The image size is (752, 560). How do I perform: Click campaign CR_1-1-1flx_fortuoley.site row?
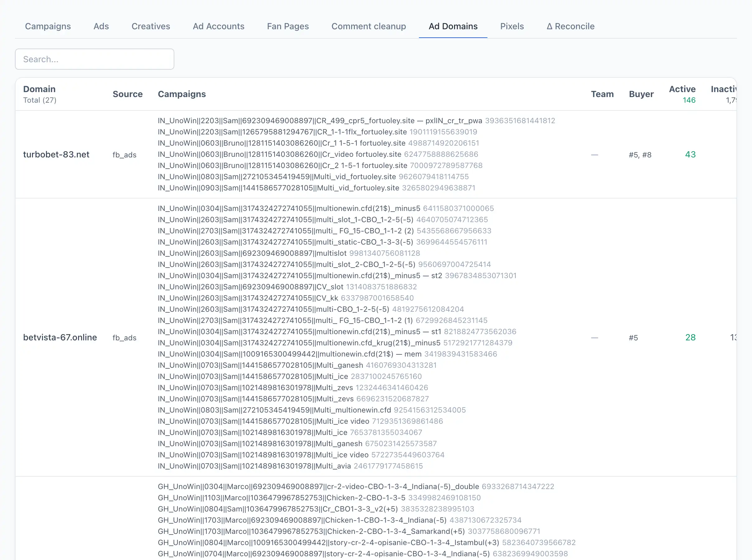click(317, 132)
